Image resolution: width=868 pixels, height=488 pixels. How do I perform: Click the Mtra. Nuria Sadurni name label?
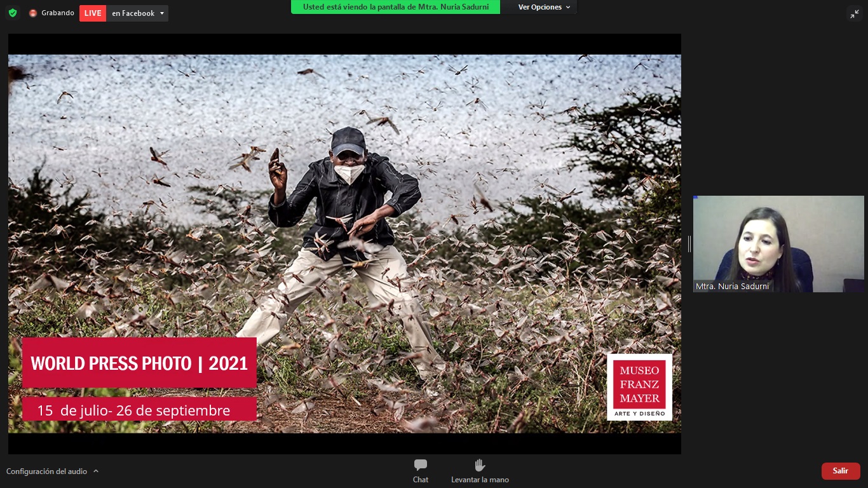(732, 287)
